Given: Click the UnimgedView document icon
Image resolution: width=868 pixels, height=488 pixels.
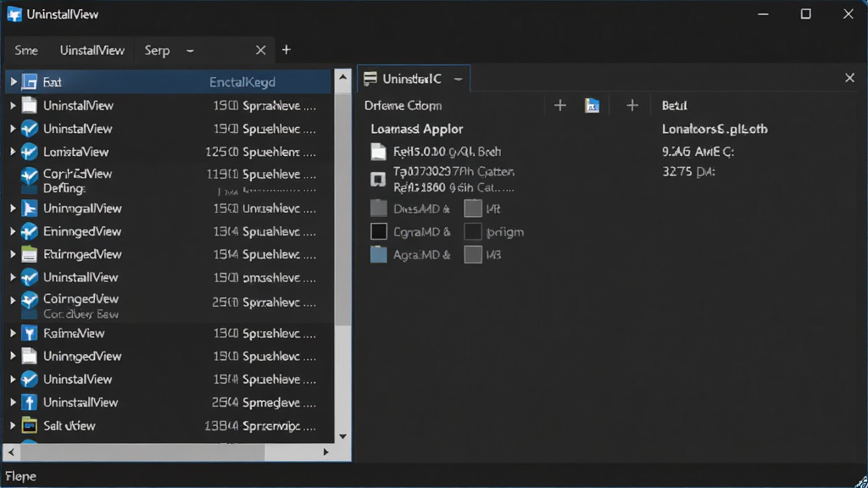Looking at the screenshot, I should 30,356.
